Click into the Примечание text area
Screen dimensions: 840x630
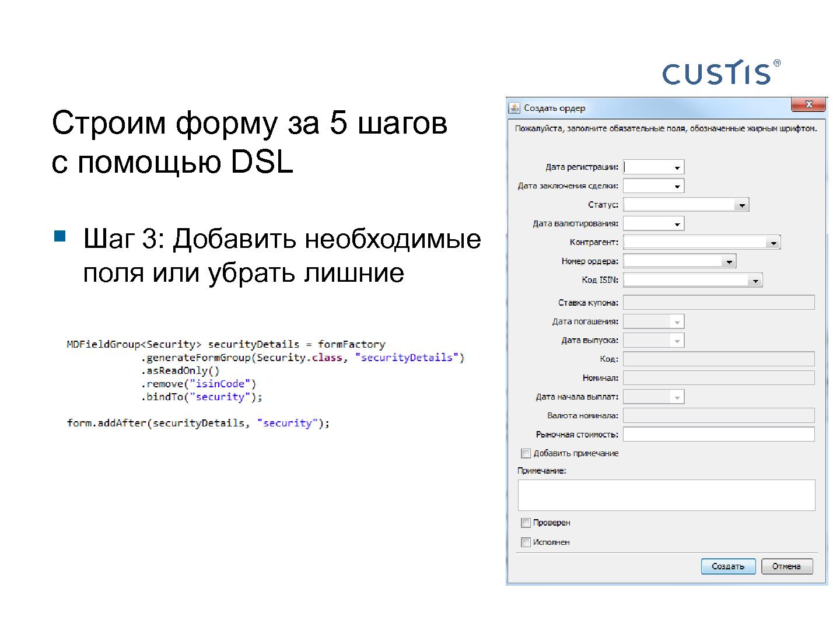click(x=666, y=495)
